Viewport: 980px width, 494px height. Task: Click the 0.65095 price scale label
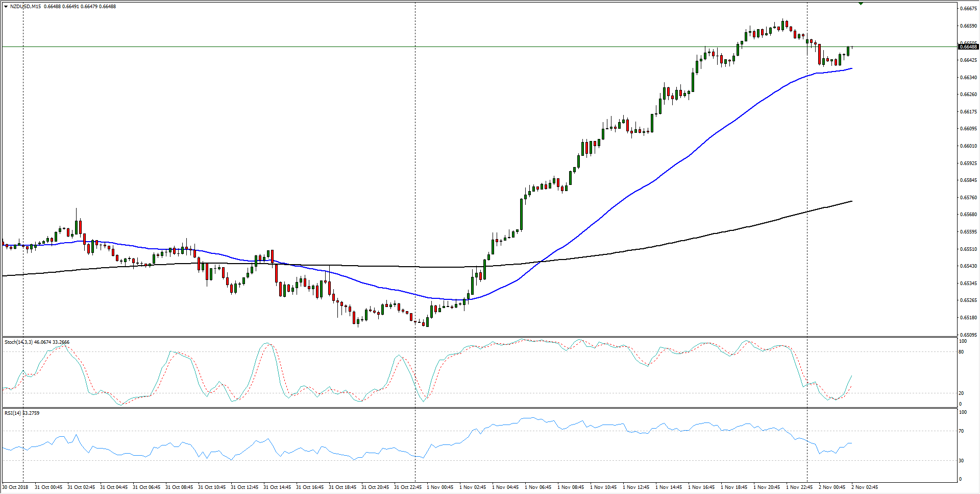pyautogui.click(x=968, y=335)
